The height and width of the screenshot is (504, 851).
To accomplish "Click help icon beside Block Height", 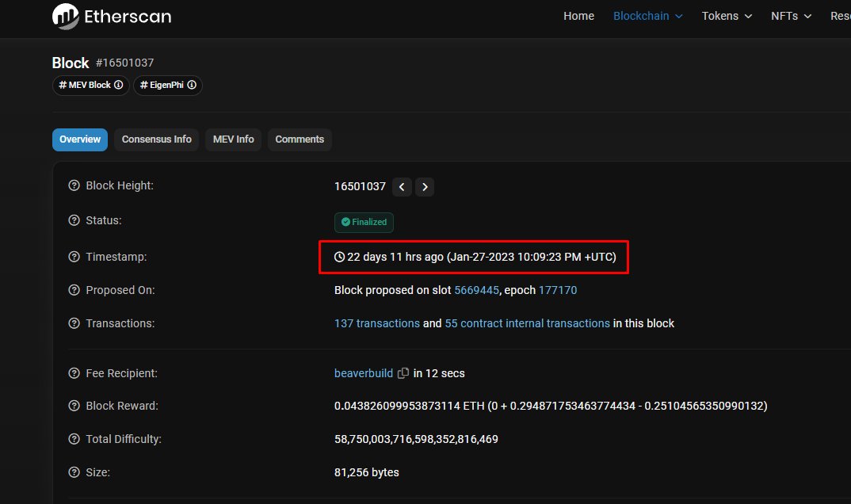I will tap(74, 185).
